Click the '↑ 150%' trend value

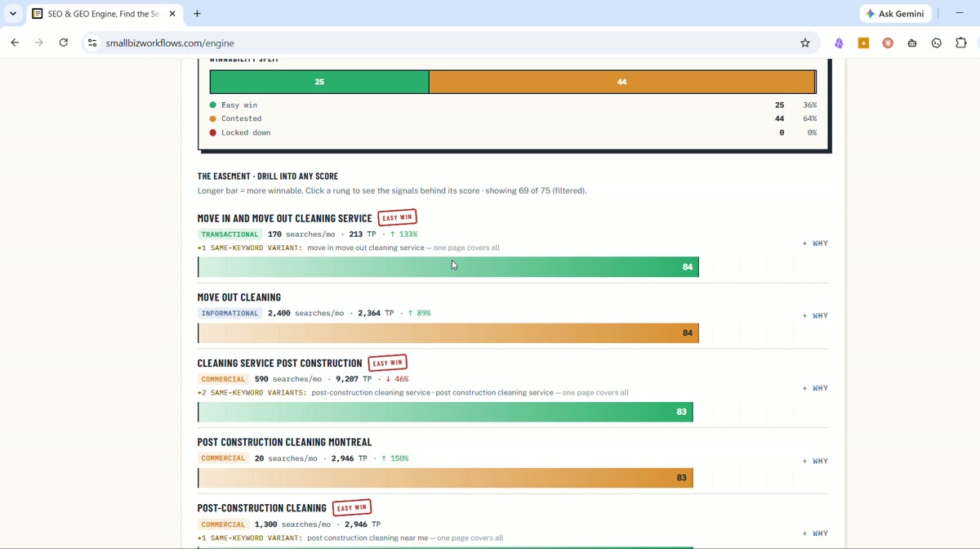(x=395, y=458)
